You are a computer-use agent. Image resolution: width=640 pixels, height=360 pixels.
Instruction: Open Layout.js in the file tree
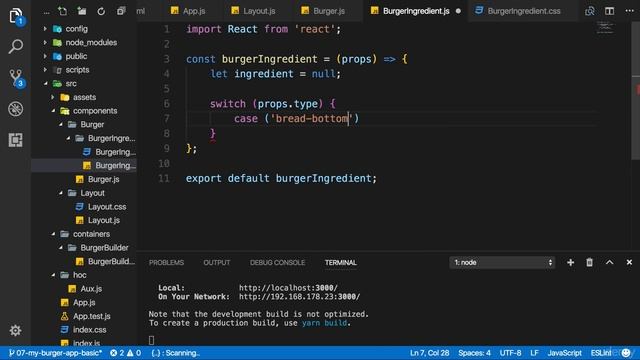pyautogui.click(x=104, y=220)
